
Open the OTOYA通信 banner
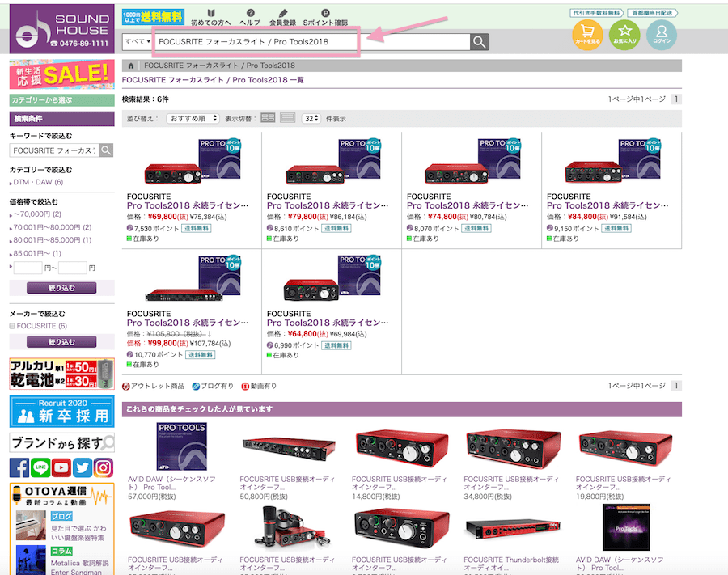[61, 495]
